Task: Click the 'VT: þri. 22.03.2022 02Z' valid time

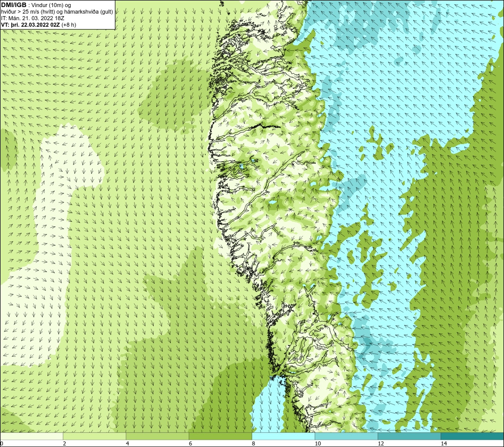Action: tap(30, 25)
